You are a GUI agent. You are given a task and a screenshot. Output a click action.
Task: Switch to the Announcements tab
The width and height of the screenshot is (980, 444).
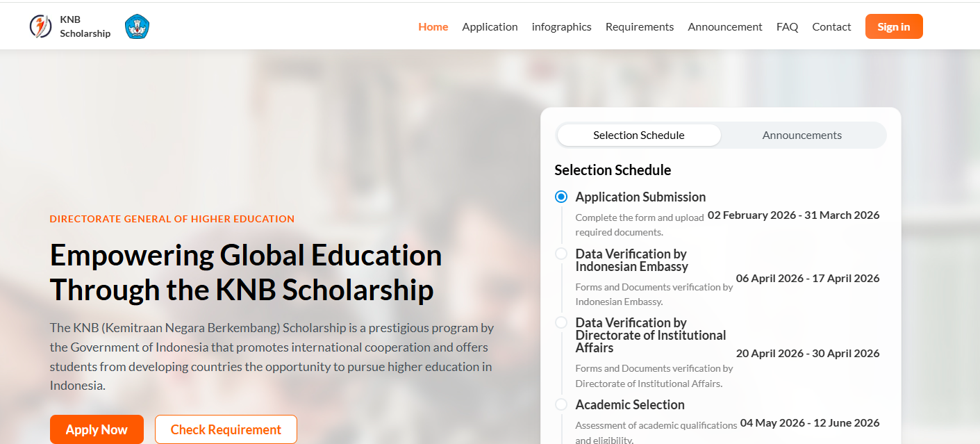[x=802, y=135]
